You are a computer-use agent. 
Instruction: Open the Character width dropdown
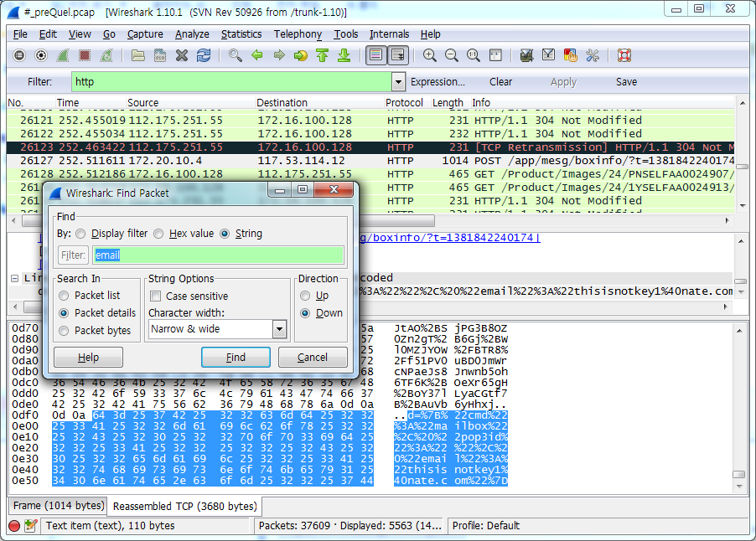click(x=280, y=329)
